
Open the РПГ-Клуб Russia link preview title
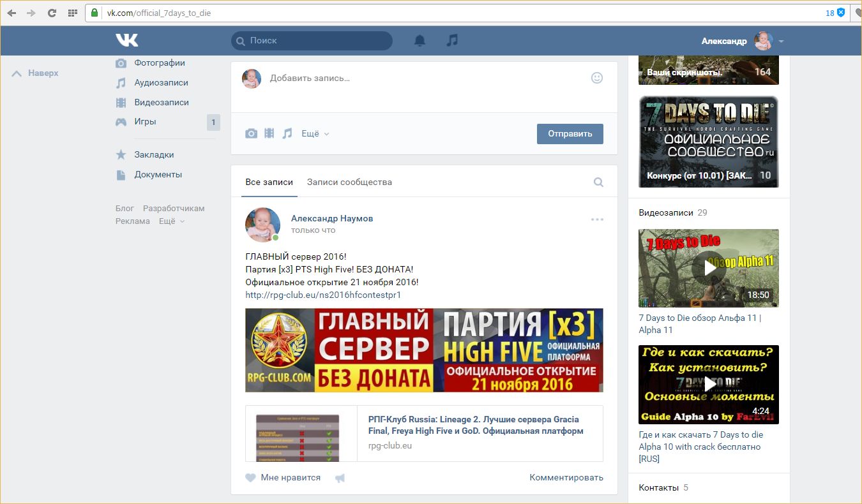point(476,426)
